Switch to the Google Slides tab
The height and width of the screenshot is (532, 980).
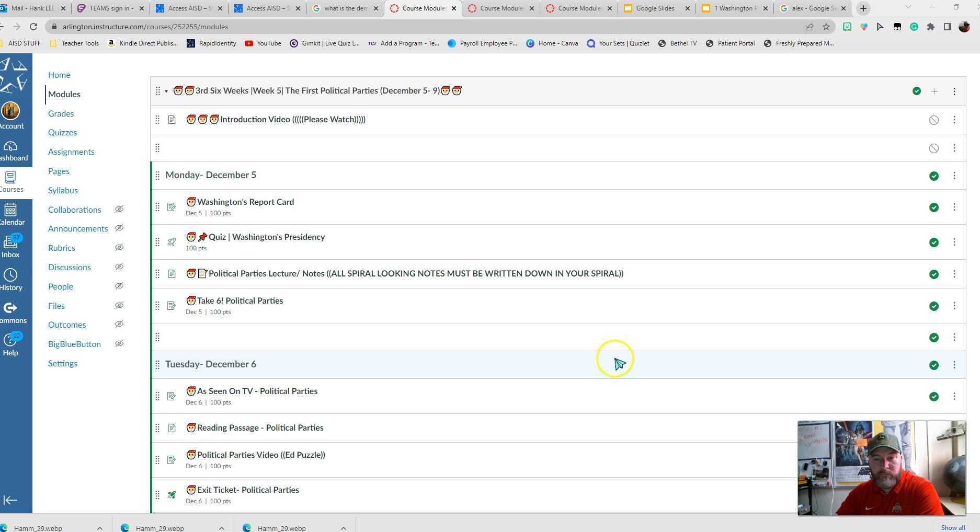655,8
